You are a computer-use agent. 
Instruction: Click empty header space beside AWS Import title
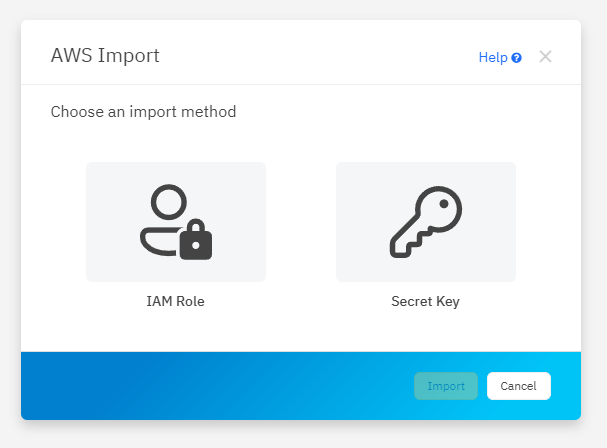(x=320, y=56)
